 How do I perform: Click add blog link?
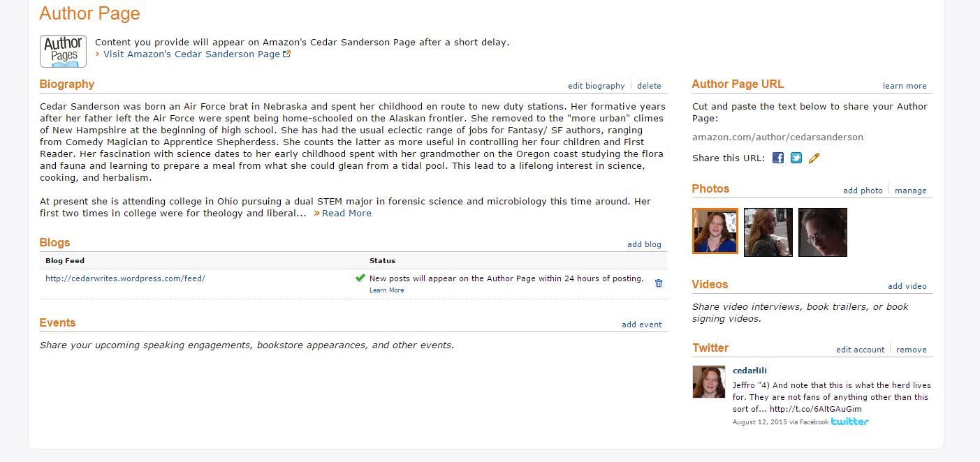[644, 244]
